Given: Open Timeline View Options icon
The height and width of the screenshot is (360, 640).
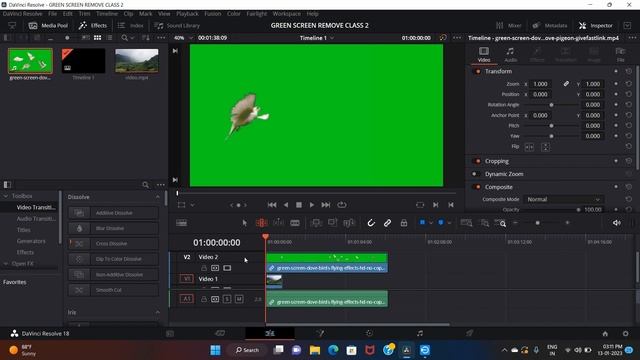Looking at the screenshot, I should click(182, 223).
